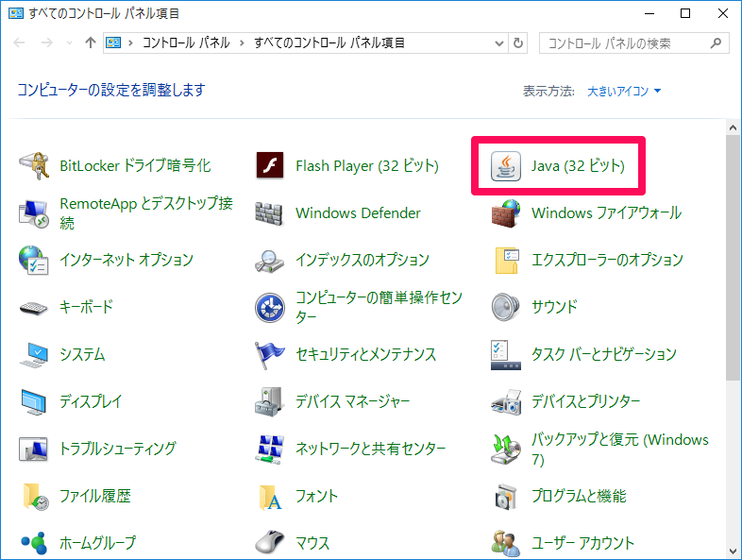Click the デバイス マネージャー icon
This screenshot has width=742, height=560.
(x=270, y=402)
